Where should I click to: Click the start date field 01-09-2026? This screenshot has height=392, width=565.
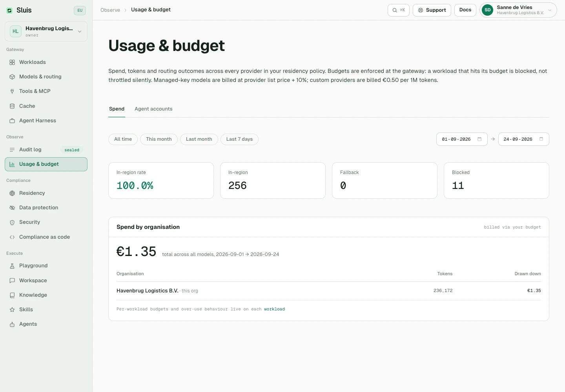462,139
